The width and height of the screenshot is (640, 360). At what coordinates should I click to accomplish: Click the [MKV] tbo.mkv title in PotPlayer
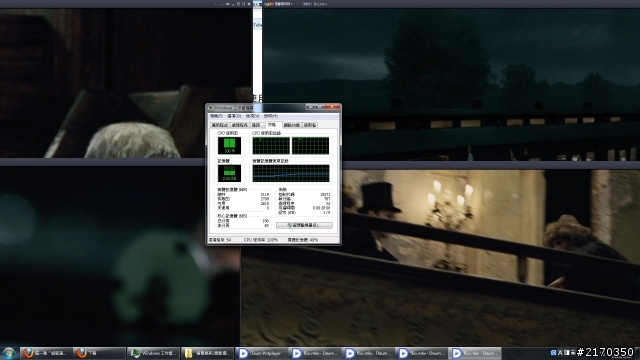click(315, 4)
